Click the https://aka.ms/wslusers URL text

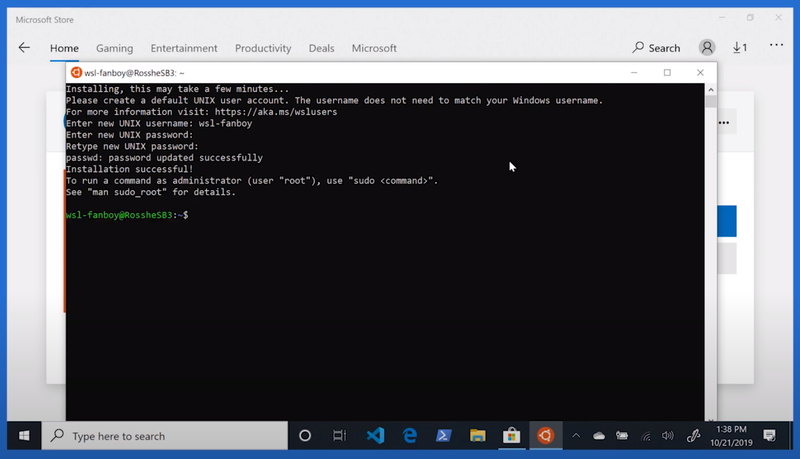point(276,112)
